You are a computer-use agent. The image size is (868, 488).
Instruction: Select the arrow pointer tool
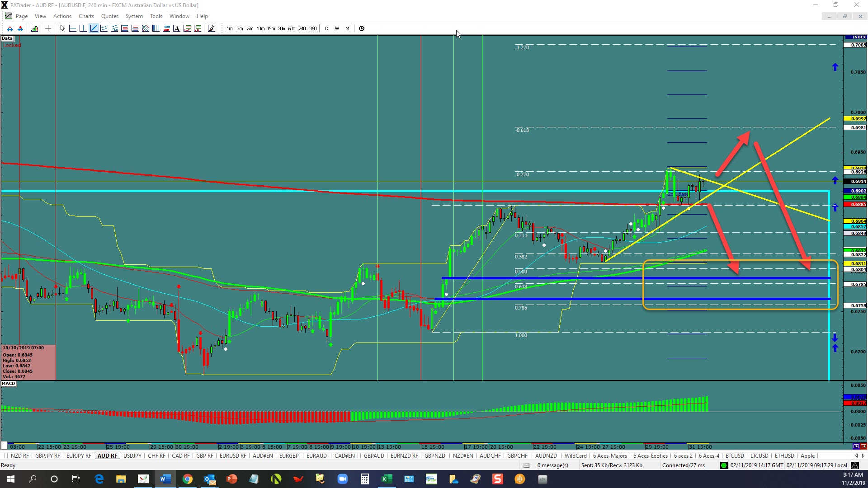[62, 28]
